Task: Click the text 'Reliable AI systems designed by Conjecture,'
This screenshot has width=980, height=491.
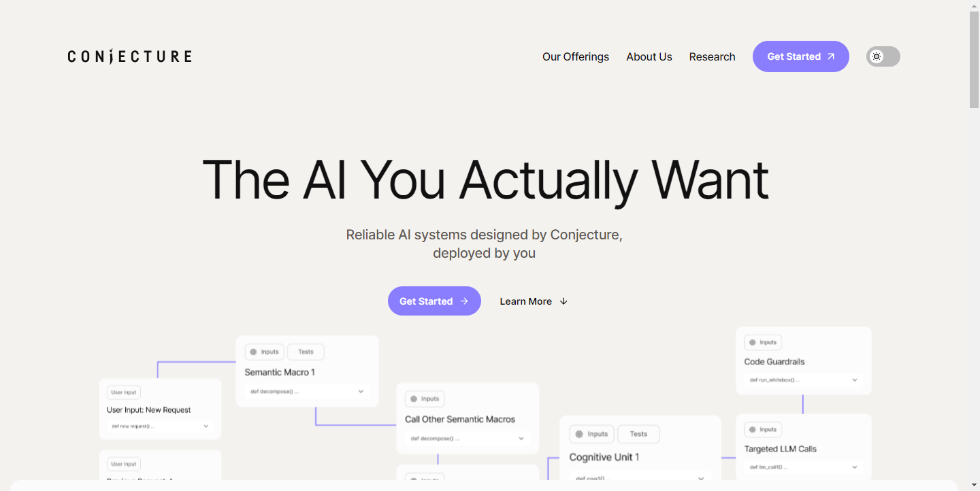Action: click(x=484, y=235)
